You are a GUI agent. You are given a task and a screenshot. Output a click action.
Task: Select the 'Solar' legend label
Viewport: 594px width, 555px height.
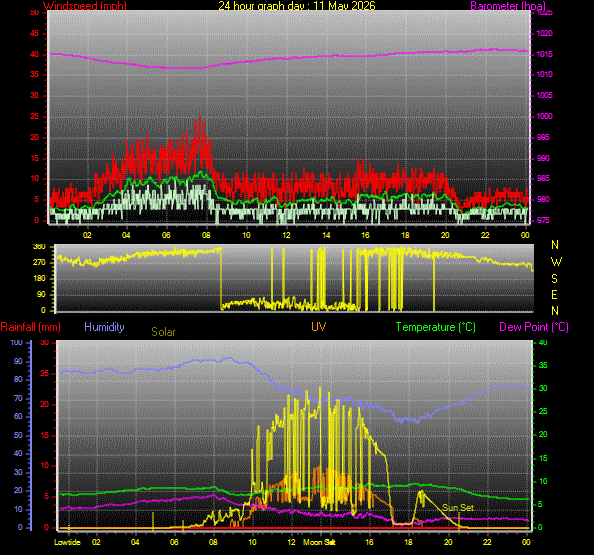pyautogui.click(x=163, y=332)
